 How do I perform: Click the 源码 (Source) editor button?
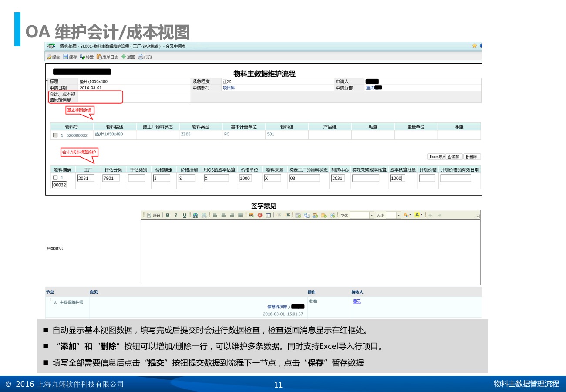pos(154,215)
